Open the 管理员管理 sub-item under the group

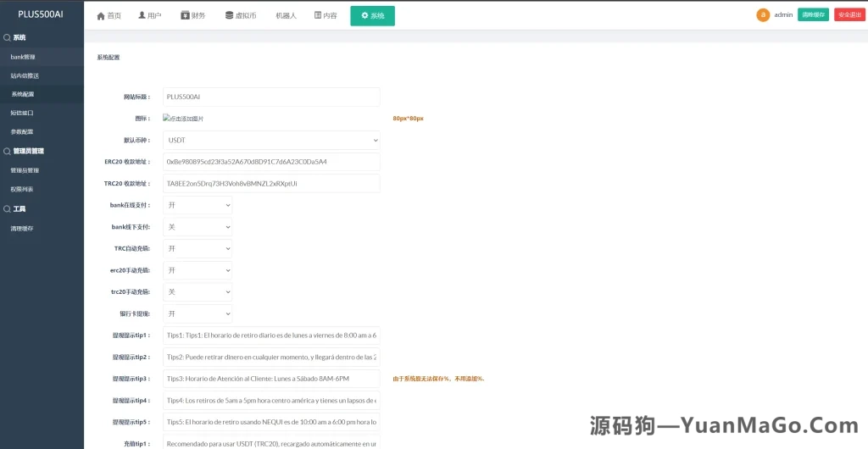[x=42, y=170]
